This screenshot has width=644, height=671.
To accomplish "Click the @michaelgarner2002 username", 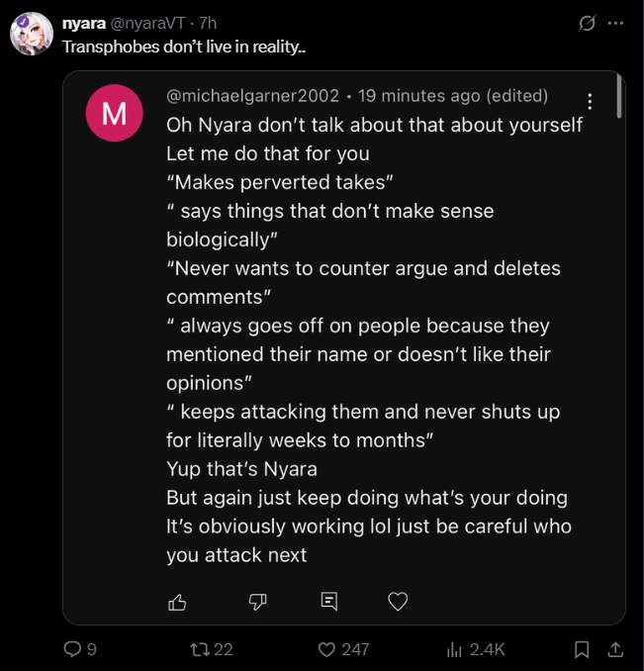I will pyautogui.click(x=254, y=96).
